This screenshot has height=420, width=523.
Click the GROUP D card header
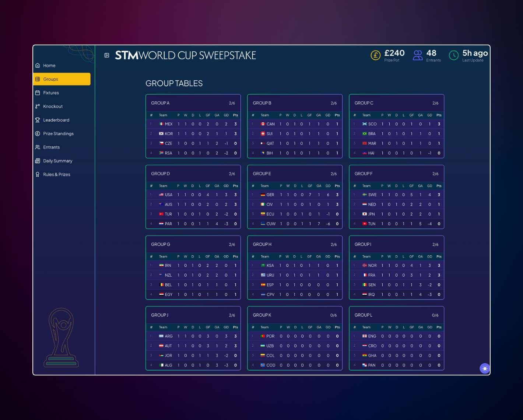[193, 174]
